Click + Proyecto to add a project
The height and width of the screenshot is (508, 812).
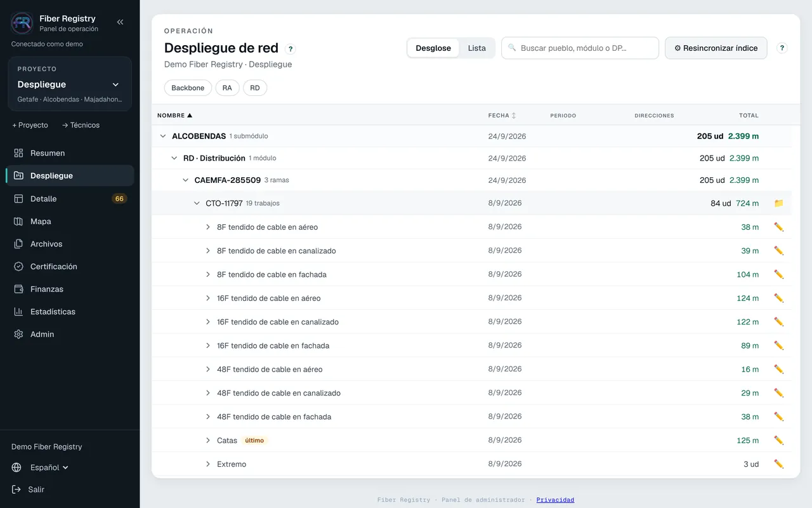pyautogui.click(x=30, y=125)
